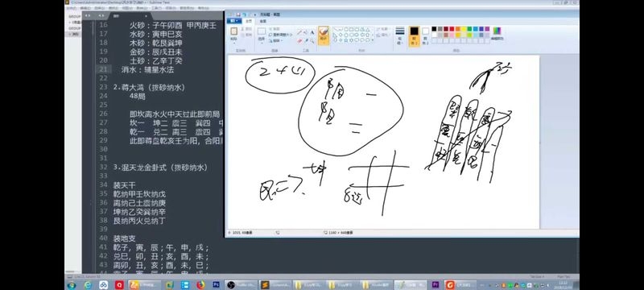Click the Color picker eyedropper tool
This screenshot has height=290, width=644.
[306, 40]
